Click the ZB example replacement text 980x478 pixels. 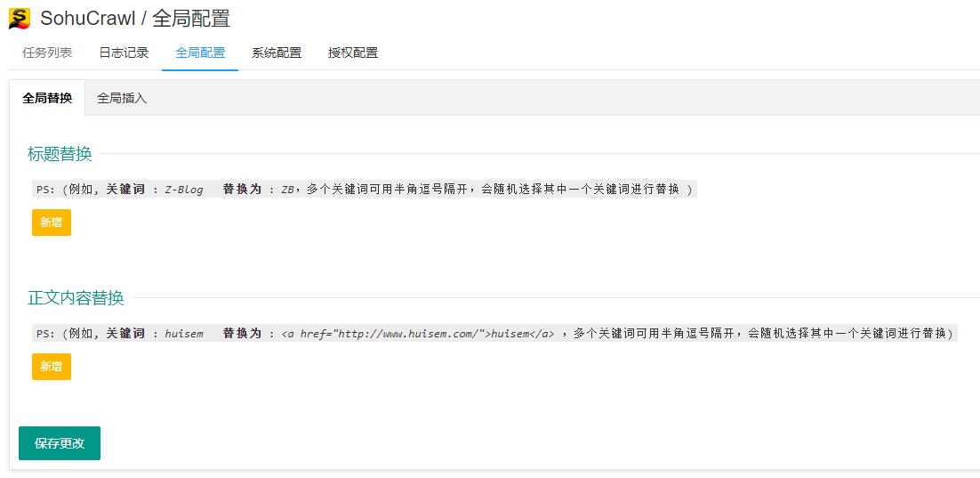pos(287,190)
